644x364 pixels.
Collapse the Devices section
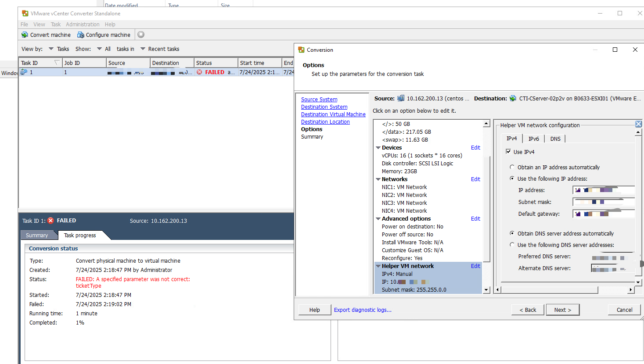(378, 148)
